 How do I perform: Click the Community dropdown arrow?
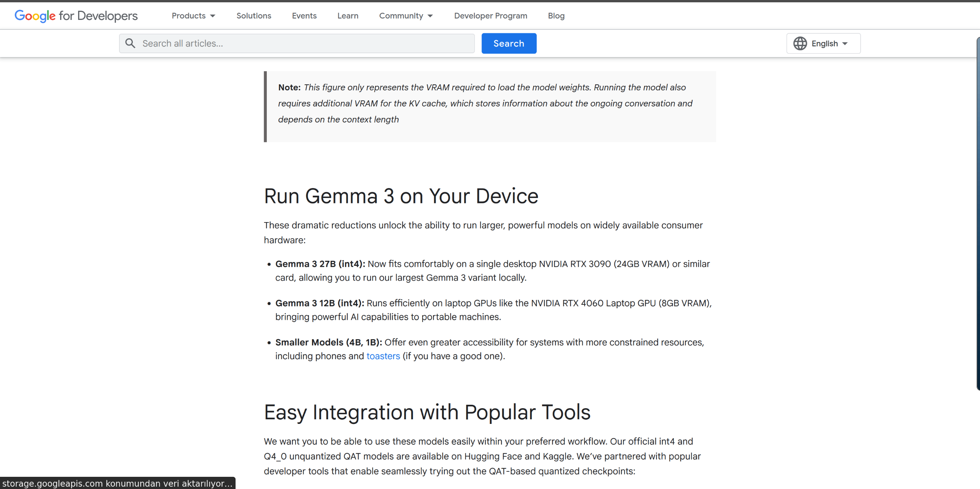point(430,16)
